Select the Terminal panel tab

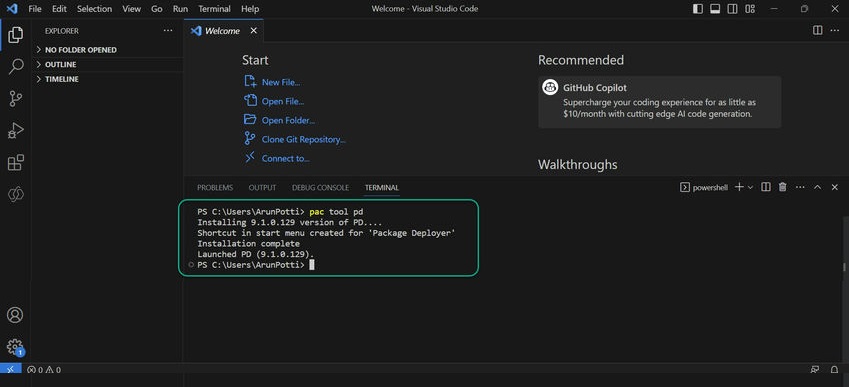tap(382, 187)
